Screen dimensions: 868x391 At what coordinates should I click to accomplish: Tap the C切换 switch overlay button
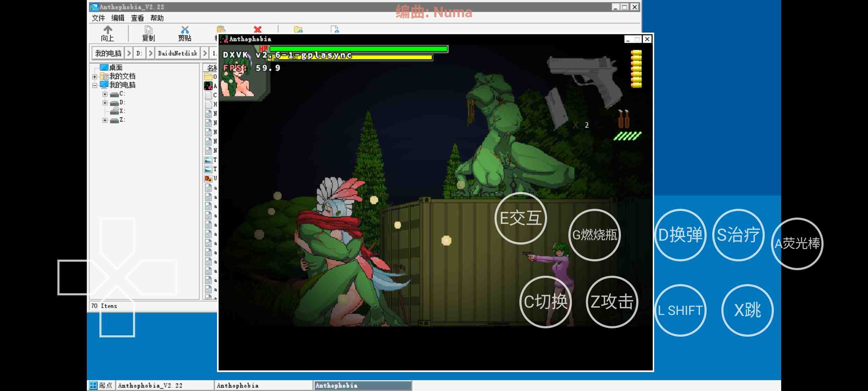[x=546, y=302]
